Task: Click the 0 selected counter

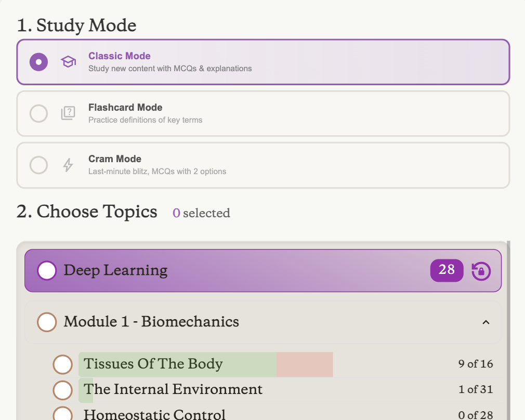Action: tap(201, 213)
